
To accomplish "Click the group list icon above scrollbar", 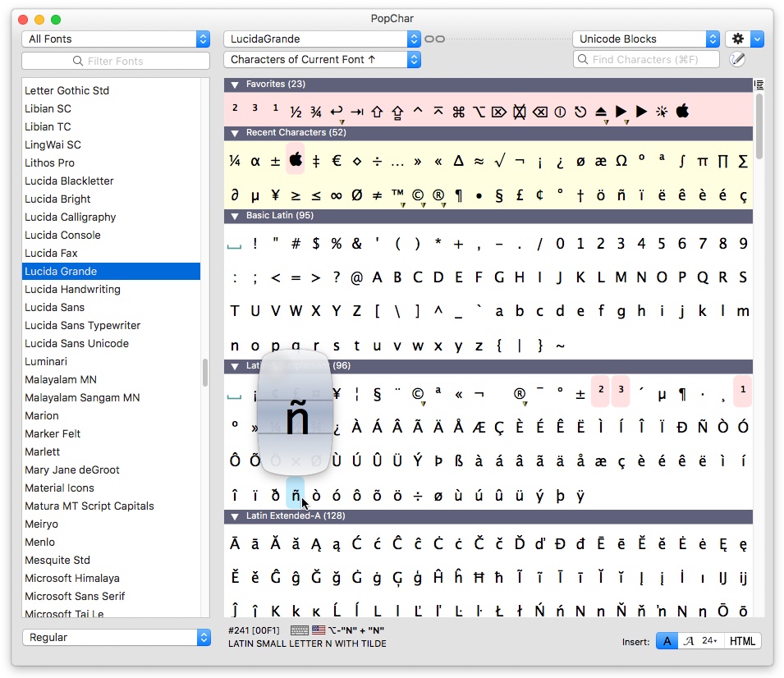I will click(x=759, y=85).
